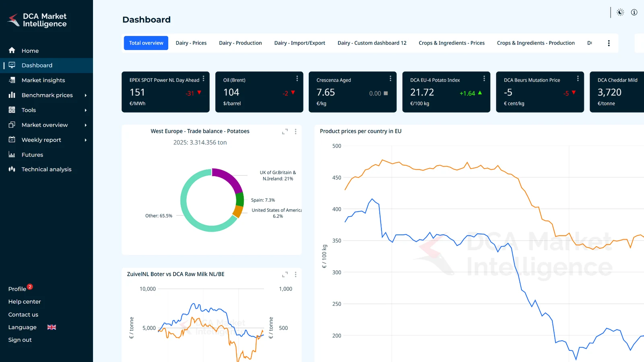Open the UK flag language selector

tap(52, 327)
